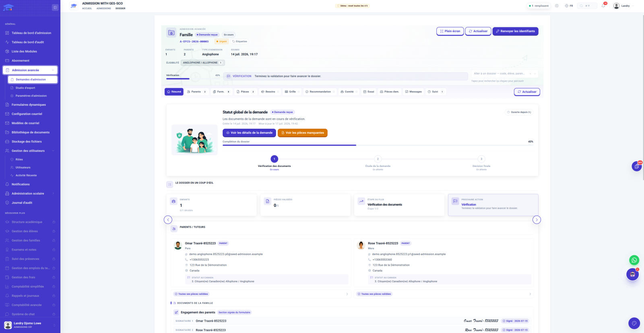Open Formulaires dynamiques in sidebar
Viewport: 644px width, 333px height.
[30, 105]
